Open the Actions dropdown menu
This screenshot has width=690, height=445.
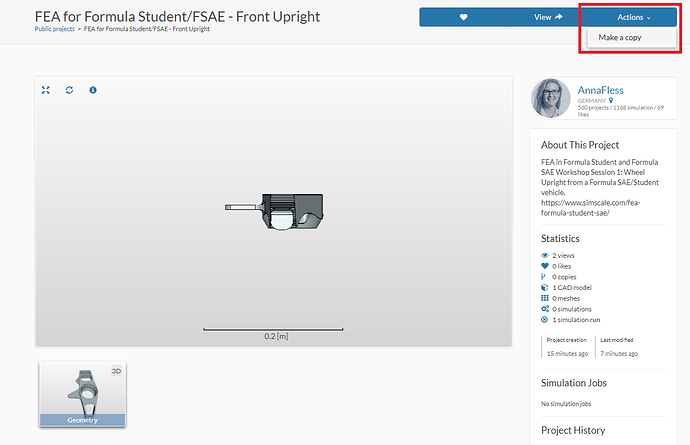pyautogui.click(x=634, y=17)
